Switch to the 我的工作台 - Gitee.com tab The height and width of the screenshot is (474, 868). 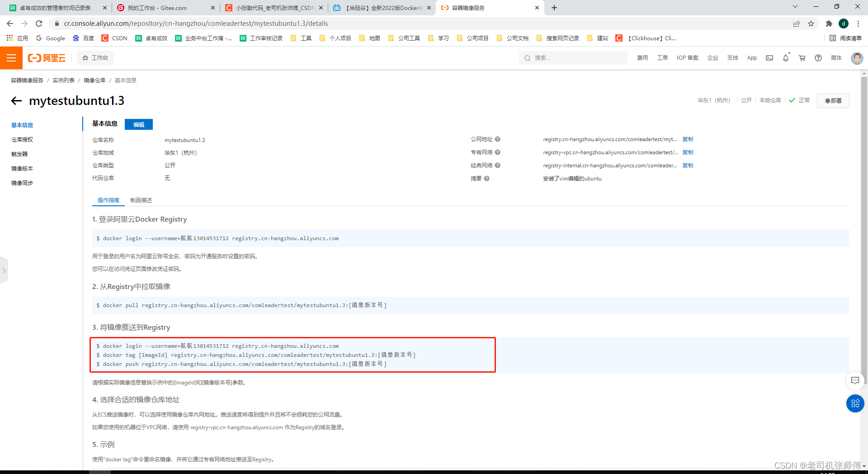pyautogui.click(x=165, y=8)
